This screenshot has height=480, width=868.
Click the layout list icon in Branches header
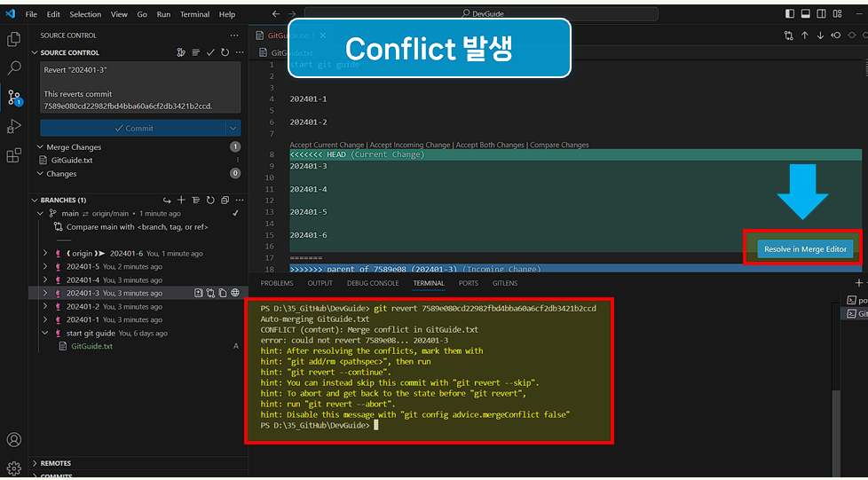click(x=196, y=200)
